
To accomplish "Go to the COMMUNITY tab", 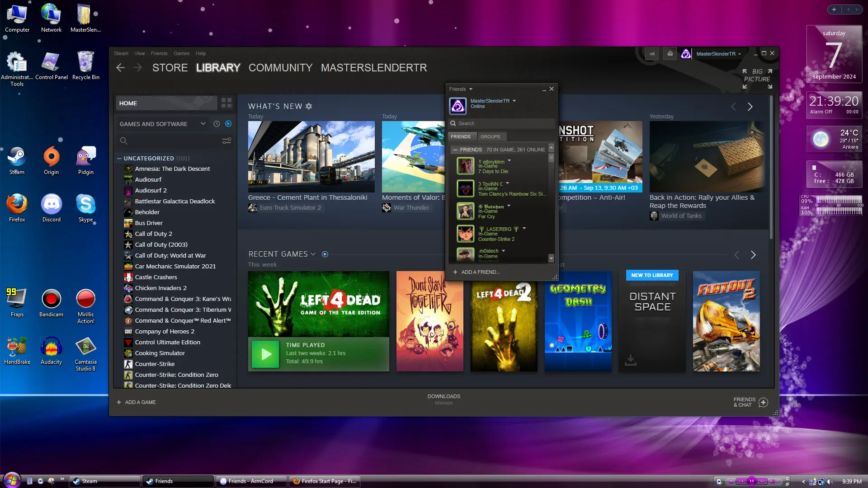I will [280, 68].
